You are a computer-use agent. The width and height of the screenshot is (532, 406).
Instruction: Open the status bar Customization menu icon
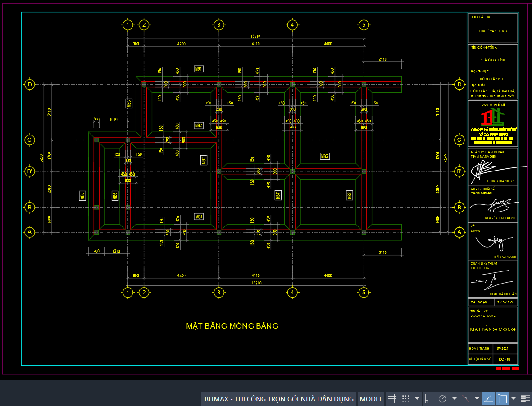tap(524, 399)
